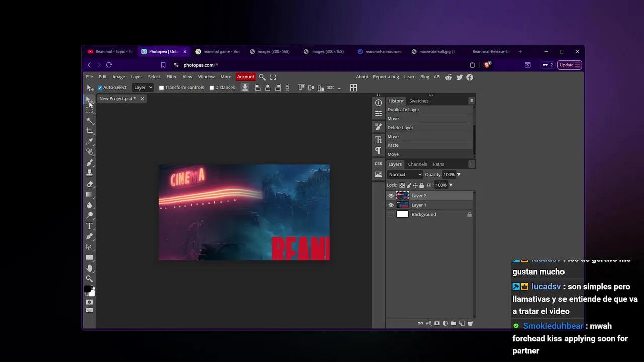Image resolution: width=644 pixels, height=362 pixels.
Task: Click the red Account button
Action: coord(246,77)
